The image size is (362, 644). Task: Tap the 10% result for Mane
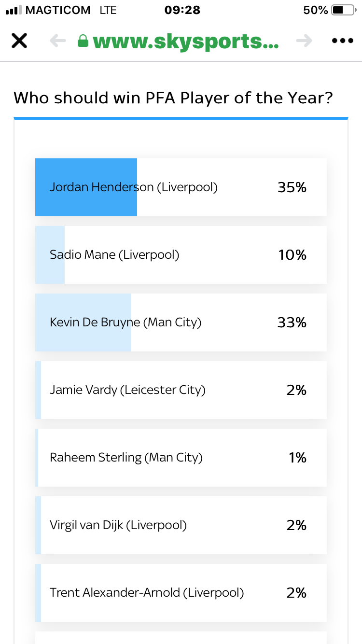292,255
